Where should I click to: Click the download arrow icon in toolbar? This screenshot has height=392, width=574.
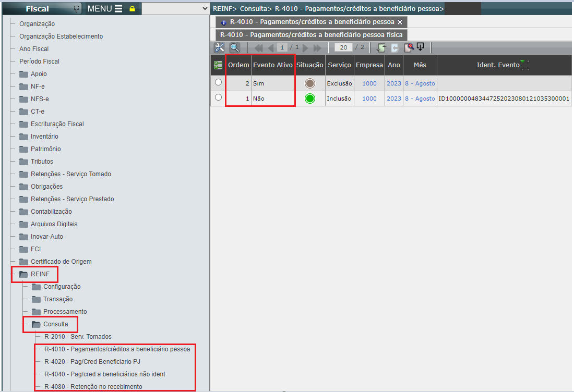pos(420,47)
